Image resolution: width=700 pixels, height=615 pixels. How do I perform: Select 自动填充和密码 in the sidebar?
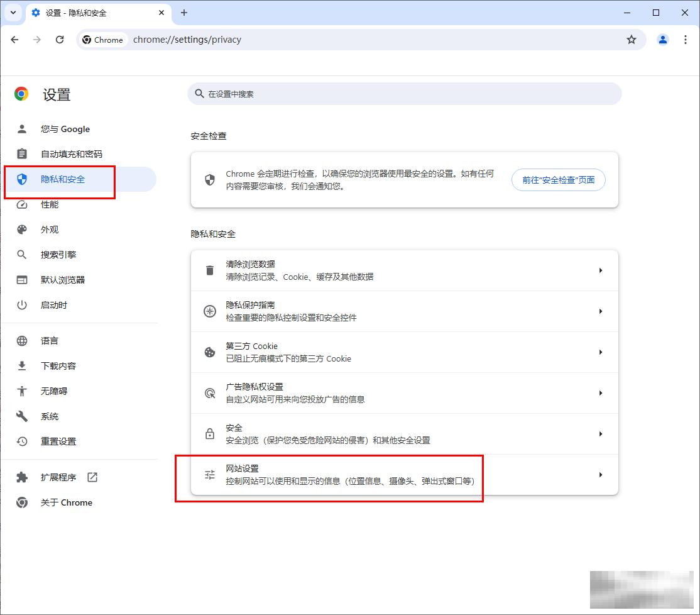point(71,154)
